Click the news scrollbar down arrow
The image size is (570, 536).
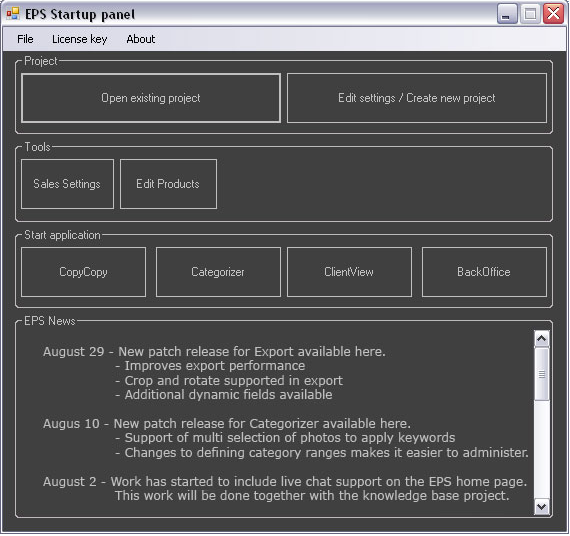[542, 507]
